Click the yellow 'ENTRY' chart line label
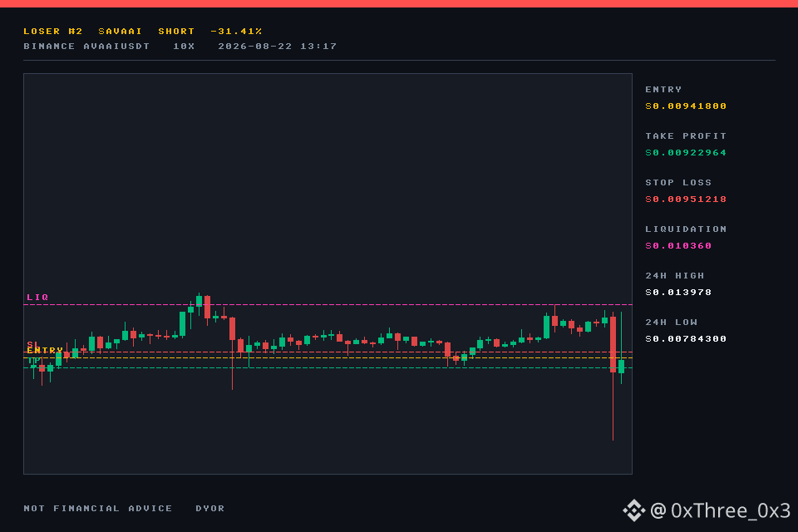 pyautogui.click(x=45, y=351)
